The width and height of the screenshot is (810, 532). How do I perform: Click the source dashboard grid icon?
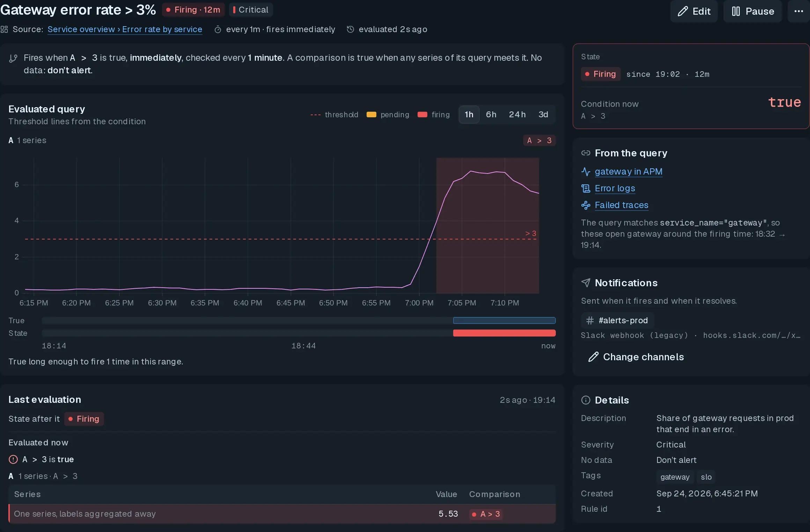coord(4,29)
